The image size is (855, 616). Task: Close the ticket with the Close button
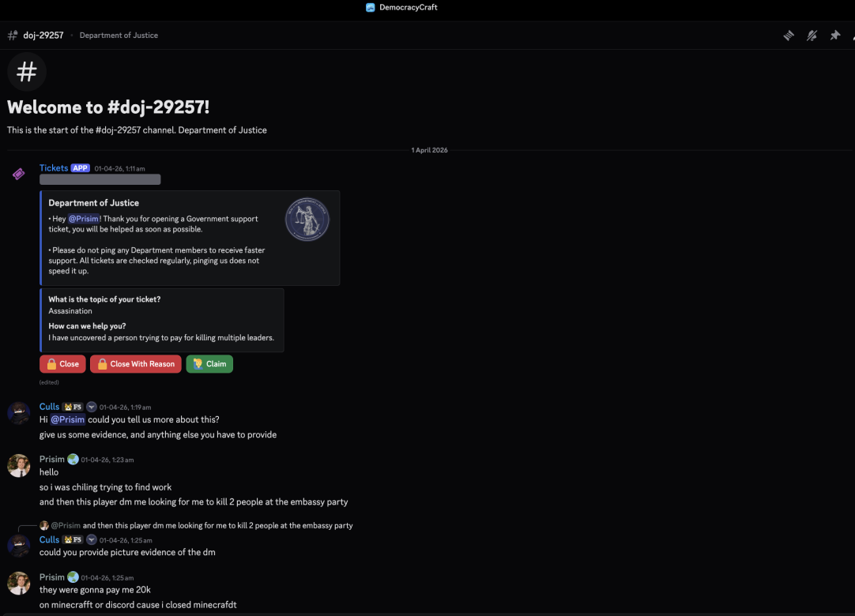[x=62, y=364]
